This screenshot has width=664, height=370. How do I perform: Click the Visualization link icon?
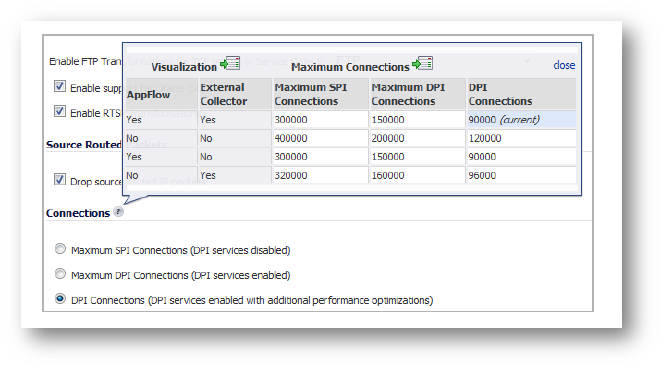(x=230, y=64)
